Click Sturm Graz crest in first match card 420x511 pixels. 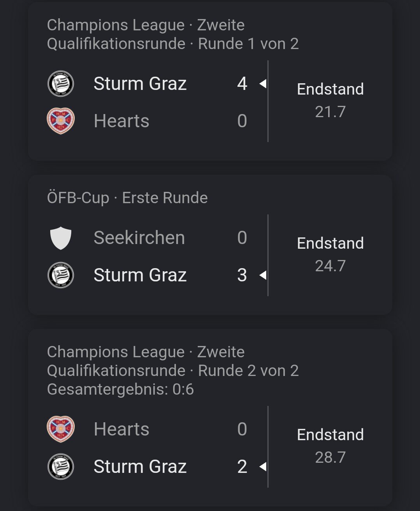[61, 84]
